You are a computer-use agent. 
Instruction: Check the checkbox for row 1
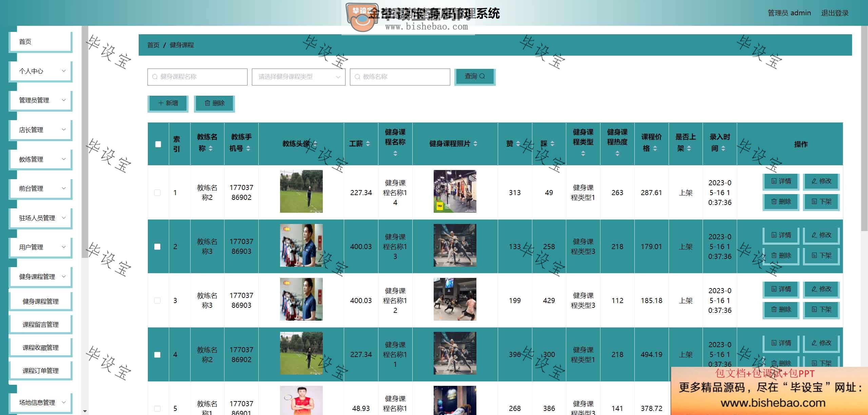[x=157, y=193]
